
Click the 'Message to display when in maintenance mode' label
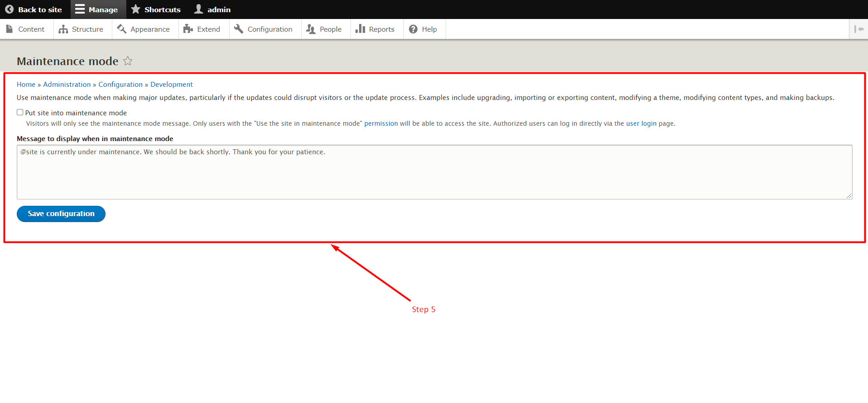pyautogui.click(x=95, y=139)
